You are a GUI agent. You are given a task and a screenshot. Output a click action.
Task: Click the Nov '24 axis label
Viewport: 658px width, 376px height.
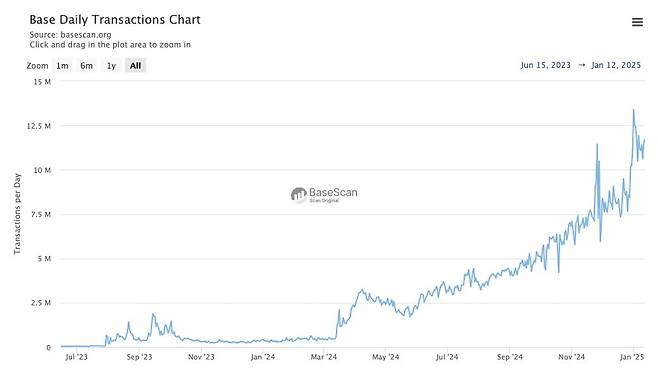[x=571, y=357]
